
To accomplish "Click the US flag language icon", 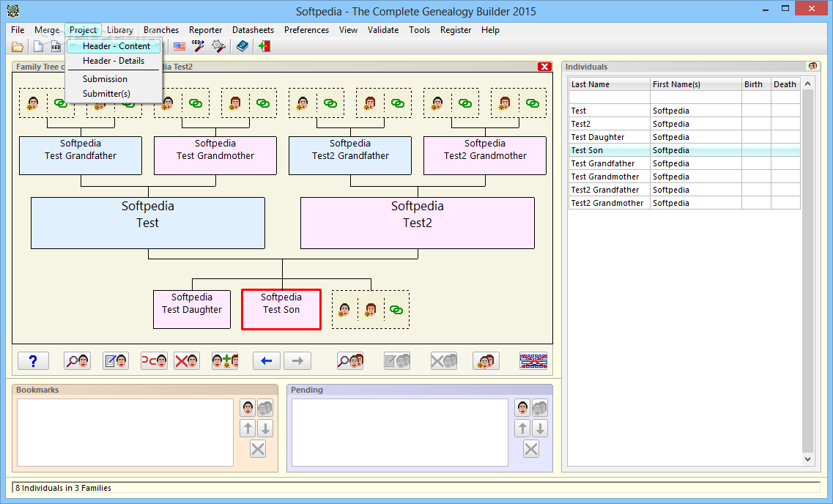I will [x=179, y=47].
